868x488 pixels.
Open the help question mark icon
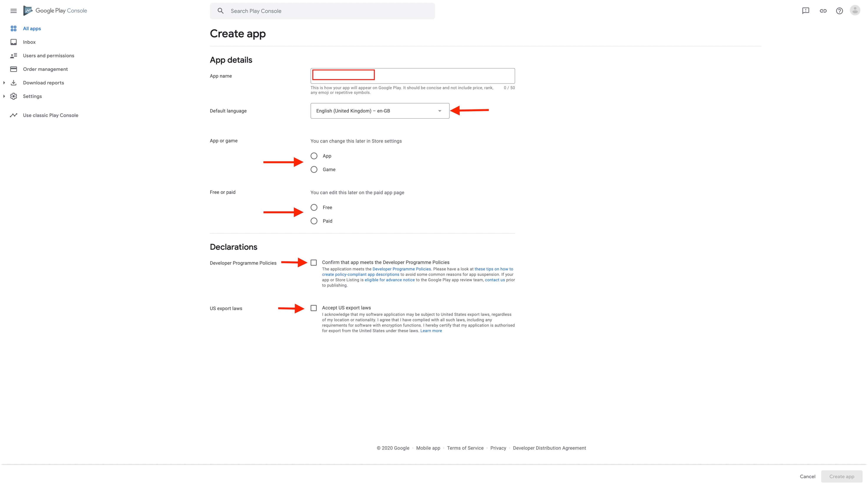(839, 11)
